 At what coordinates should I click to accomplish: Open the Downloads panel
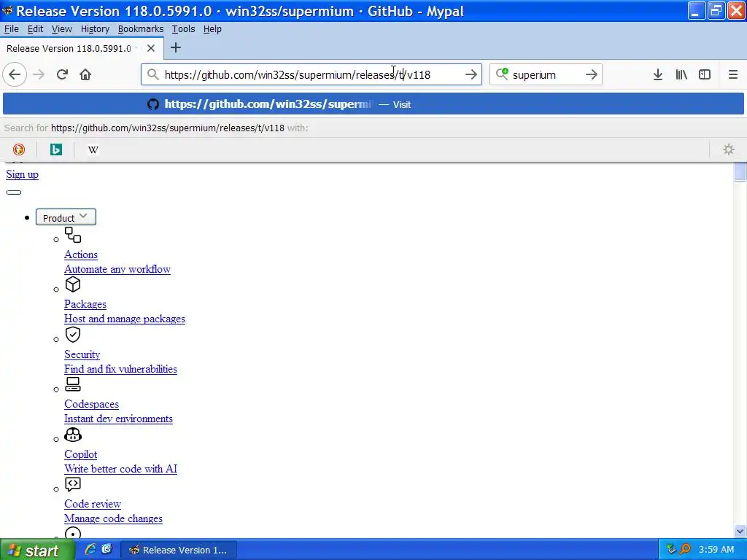point(658,75)
